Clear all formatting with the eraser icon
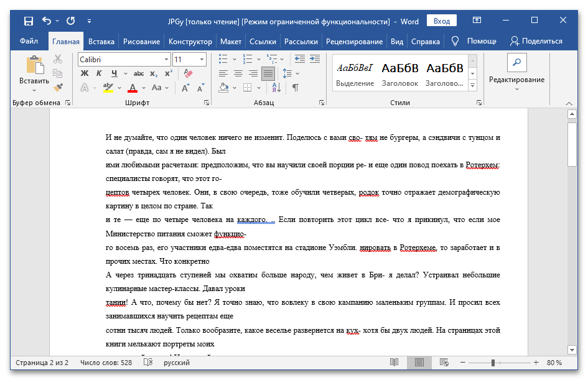This screenshot has height=380, width=588. point(189,73)
